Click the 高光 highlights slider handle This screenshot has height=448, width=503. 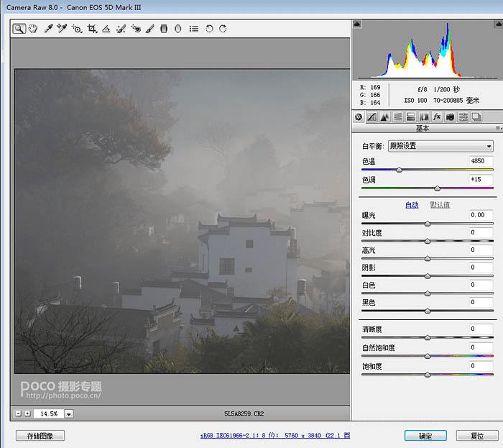pos(428,259)
